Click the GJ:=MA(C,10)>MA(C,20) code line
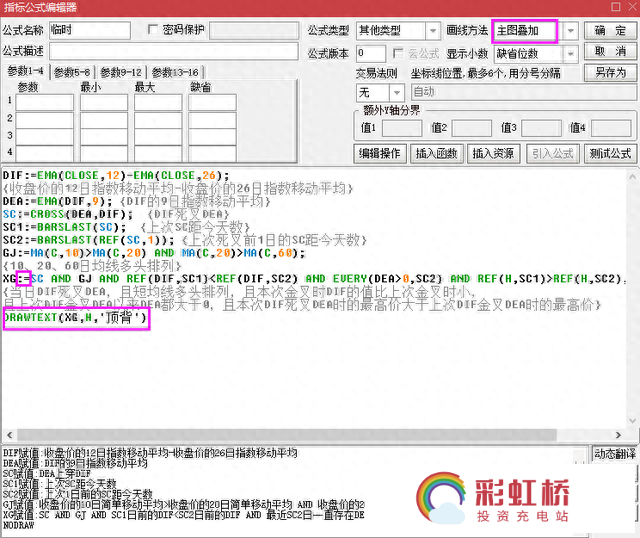The image size is (640, 538). (153, 253)
